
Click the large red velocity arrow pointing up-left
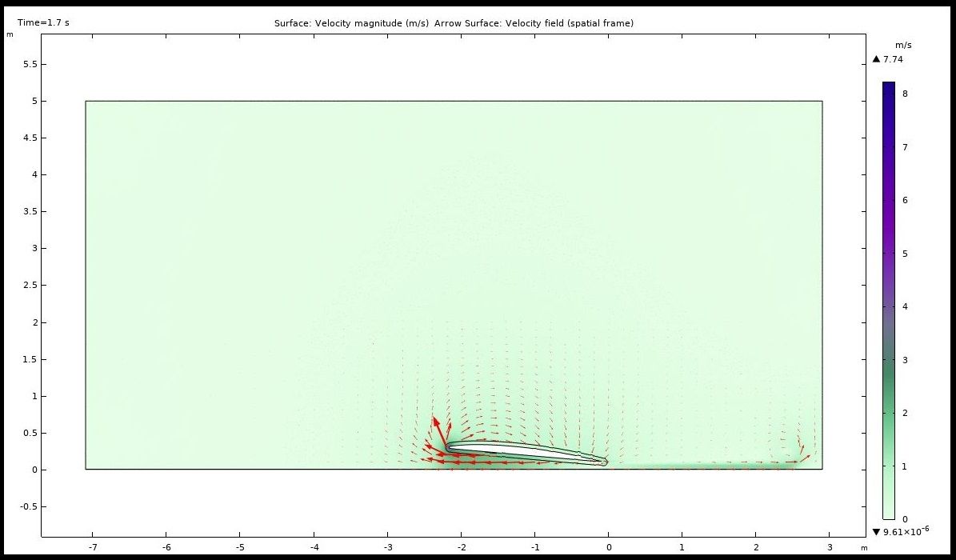tap(440, 432)
